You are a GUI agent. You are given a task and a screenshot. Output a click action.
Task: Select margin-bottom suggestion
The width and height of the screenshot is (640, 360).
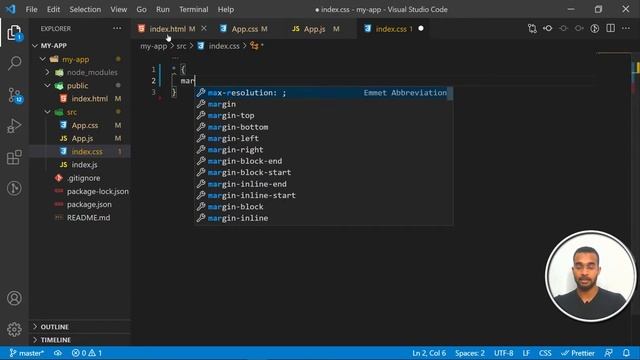click(323, 127)
